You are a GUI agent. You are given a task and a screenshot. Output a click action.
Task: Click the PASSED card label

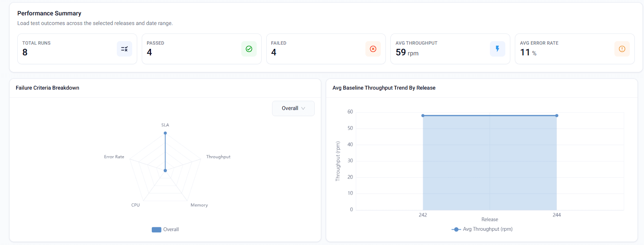(156, 43)
